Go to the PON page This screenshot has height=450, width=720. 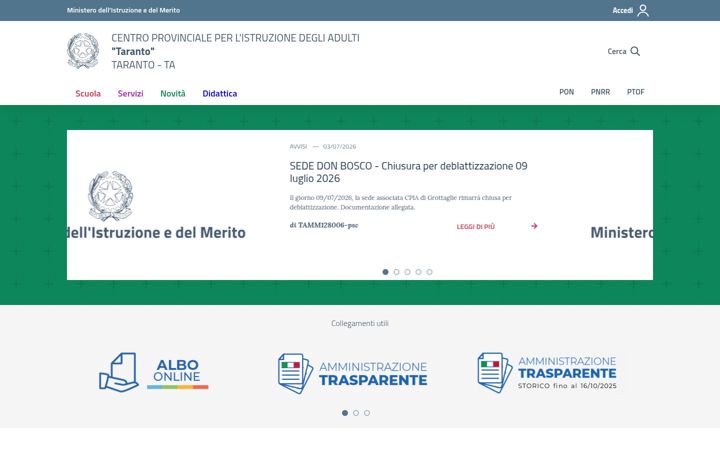566,92
